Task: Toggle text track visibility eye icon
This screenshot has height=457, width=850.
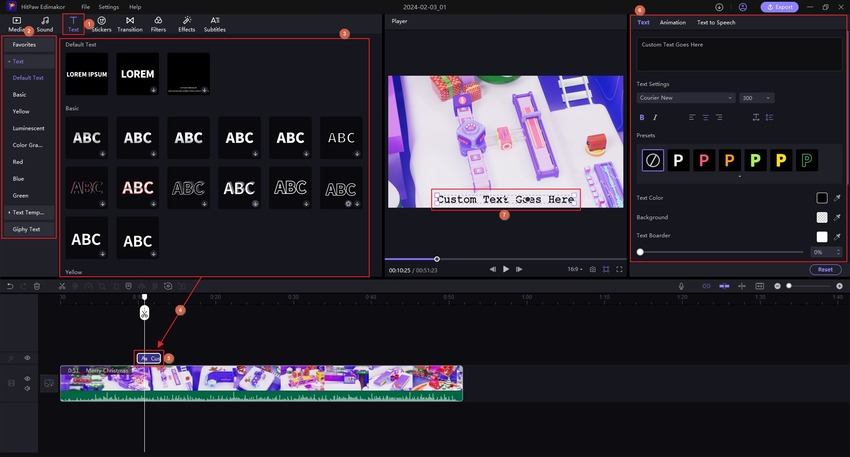Action: 27,358
